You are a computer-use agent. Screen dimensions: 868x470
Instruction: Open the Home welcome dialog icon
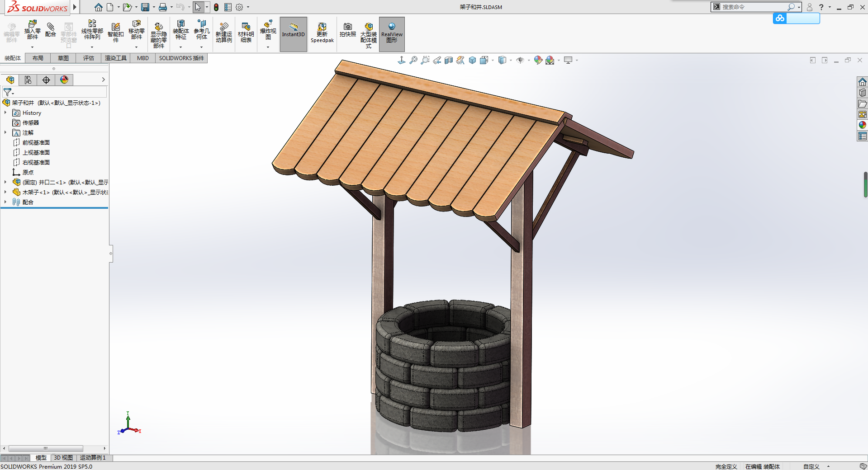click(x=98, y=7)
